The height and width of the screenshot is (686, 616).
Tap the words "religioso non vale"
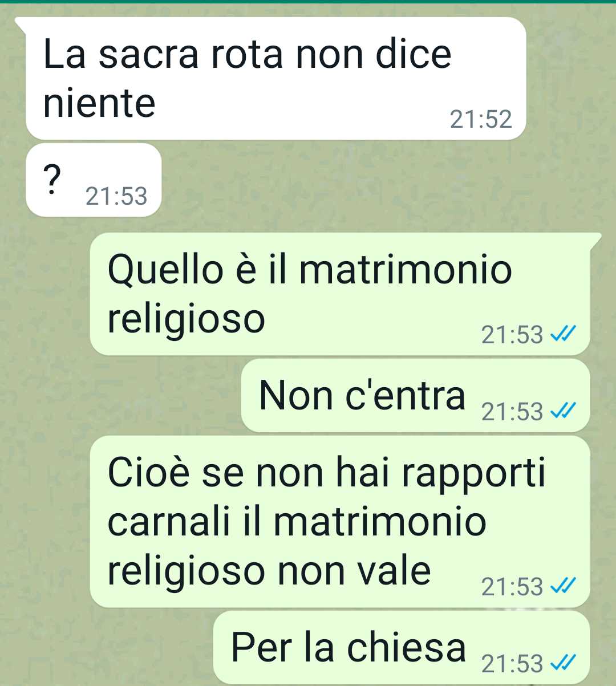[x=269, y=571]
